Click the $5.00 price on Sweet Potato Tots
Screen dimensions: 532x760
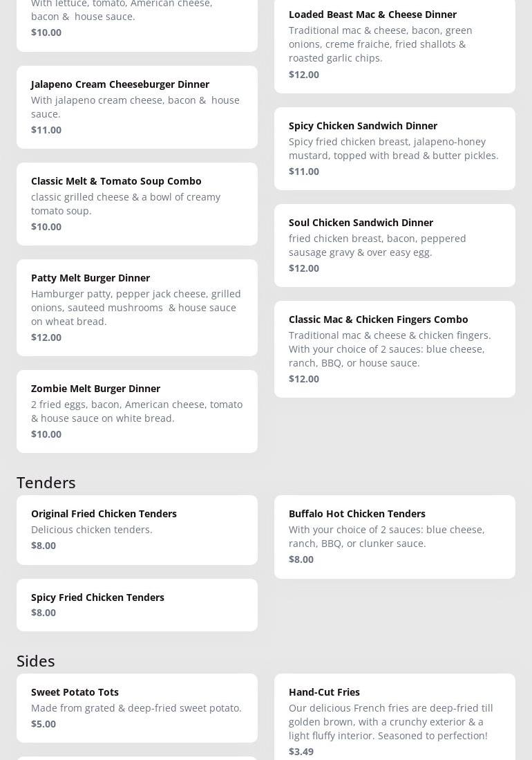point(44,723)
